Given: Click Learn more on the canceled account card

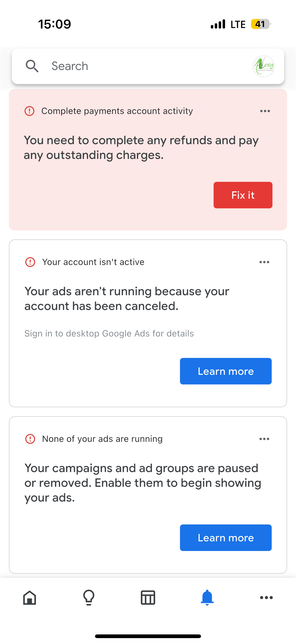Looking at the screenshot, I should (x=226, y=371).
